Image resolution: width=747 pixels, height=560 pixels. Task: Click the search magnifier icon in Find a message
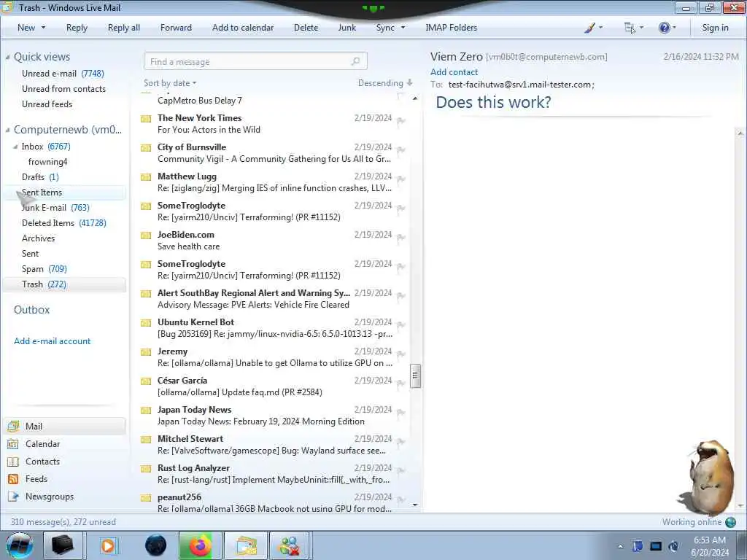click(x=355, y=61)
